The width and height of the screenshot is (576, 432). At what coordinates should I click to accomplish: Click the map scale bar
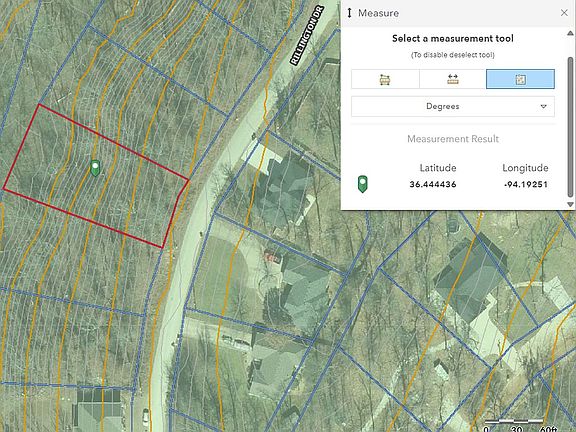[x=514, y=421]
